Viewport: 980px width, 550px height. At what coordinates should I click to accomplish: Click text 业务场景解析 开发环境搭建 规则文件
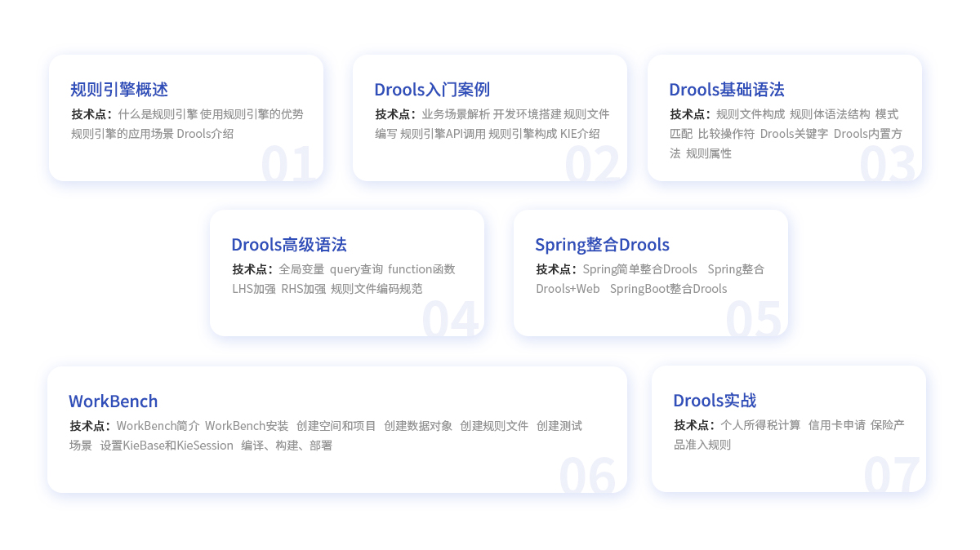click(515, 114)
